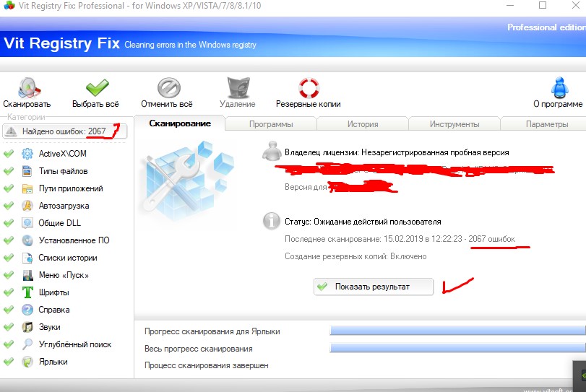
Task: Open the Параметры tab
Action: coord(546,124)
